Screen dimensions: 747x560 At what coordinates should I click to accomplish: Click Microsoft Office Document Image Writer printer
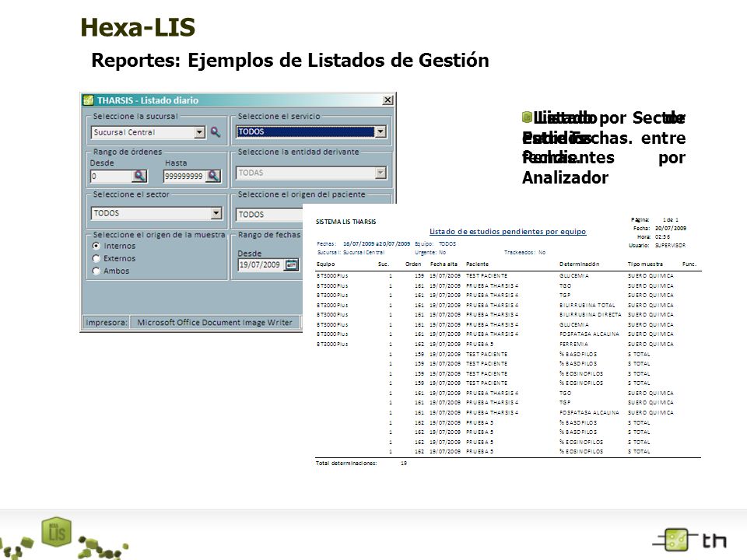pyautogui.click(x=215, y=322)
